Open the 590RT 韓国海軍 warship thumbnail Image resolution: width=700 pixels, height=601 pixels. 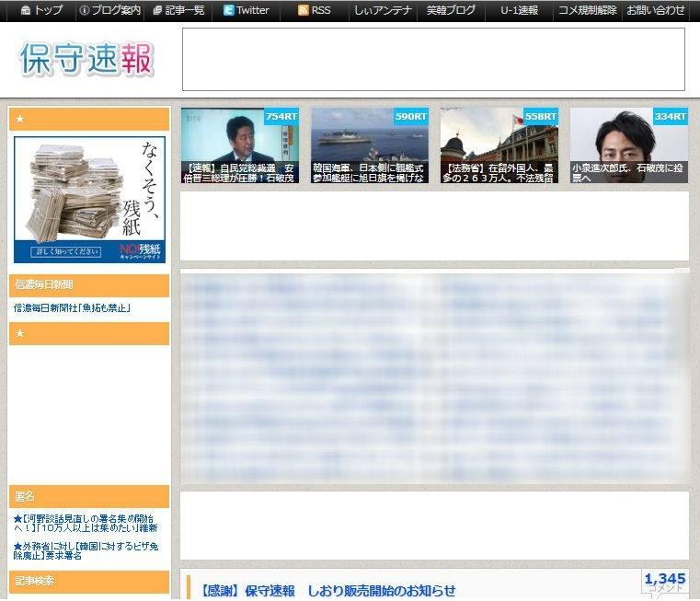pyautogui.click(x=369, y=145)
